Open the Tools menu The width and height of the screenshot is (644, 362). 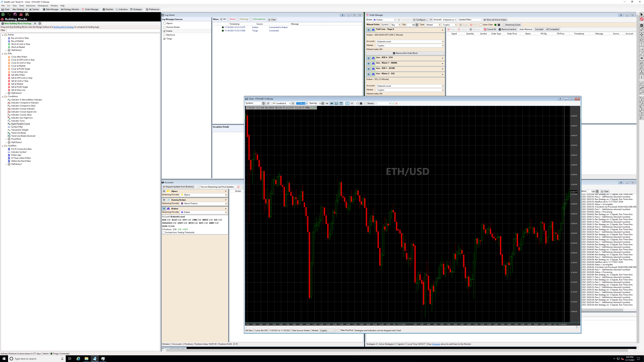coord(21,6)
